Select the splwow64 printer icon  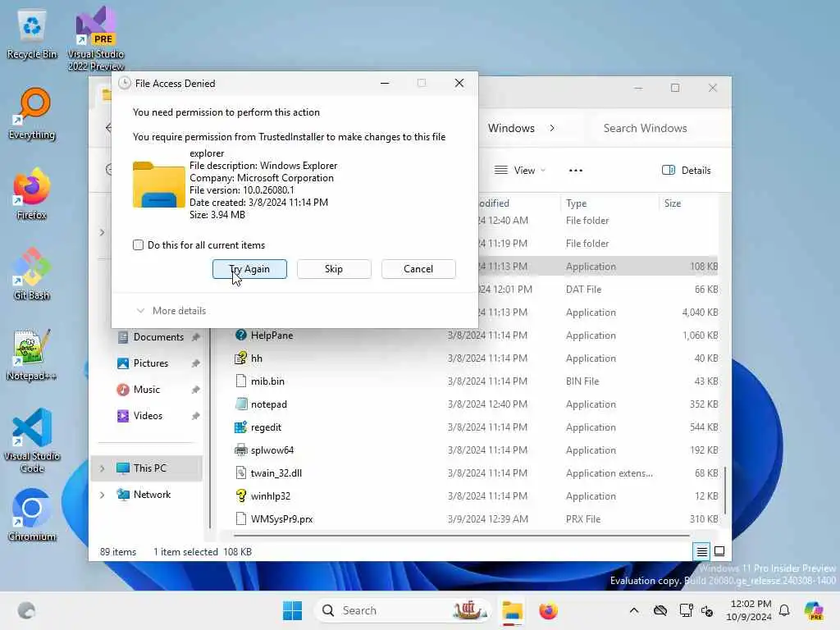[241, 450]
